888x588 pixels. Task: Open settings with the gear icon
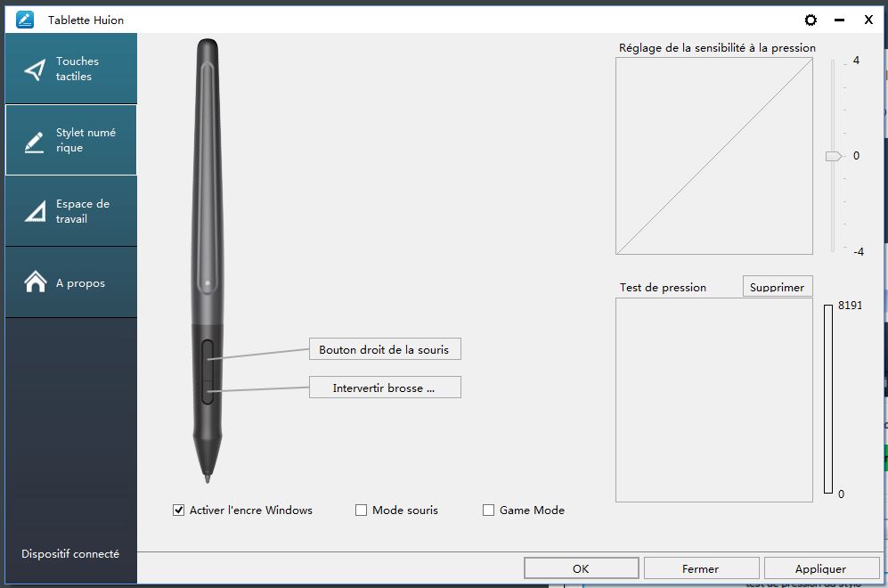[811, 20]
